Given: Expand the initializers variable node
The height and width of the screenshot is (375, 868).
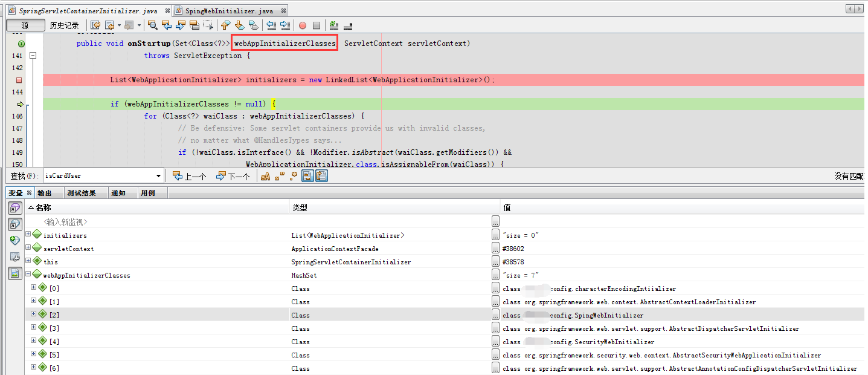Looking at the screenshot, I should [28, 235].
